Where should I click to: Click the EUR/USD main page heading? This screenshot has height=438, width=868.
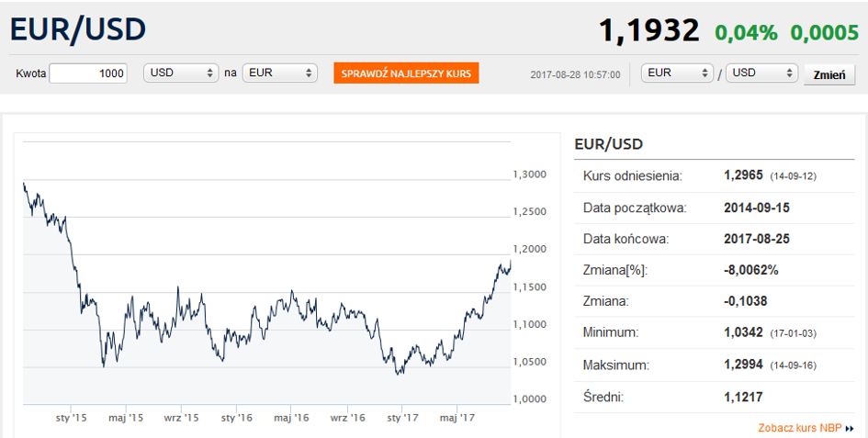78,29
